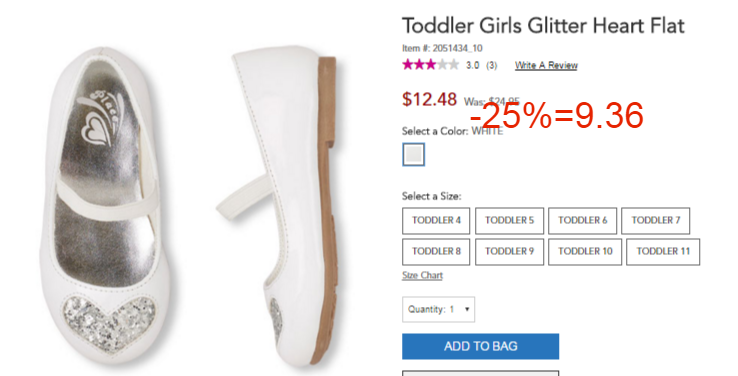Screen dimensions: 738x376
Task: View the top-down shoe image
Action: [105, 205]
